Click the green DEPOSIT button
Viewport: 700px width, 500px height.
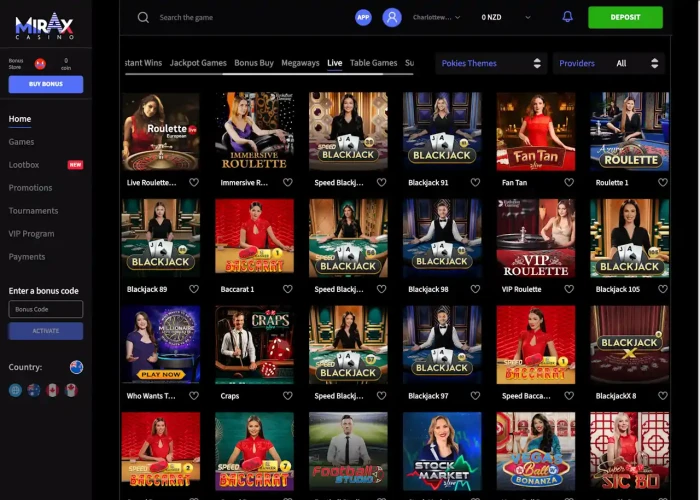coord(625,17)
